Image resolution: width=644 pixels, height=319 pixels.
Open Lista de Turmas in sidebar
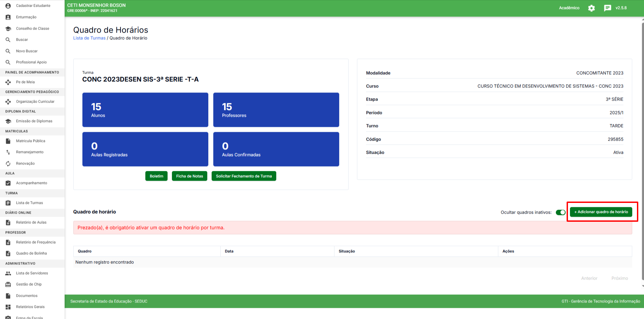(x=29, y=203)
